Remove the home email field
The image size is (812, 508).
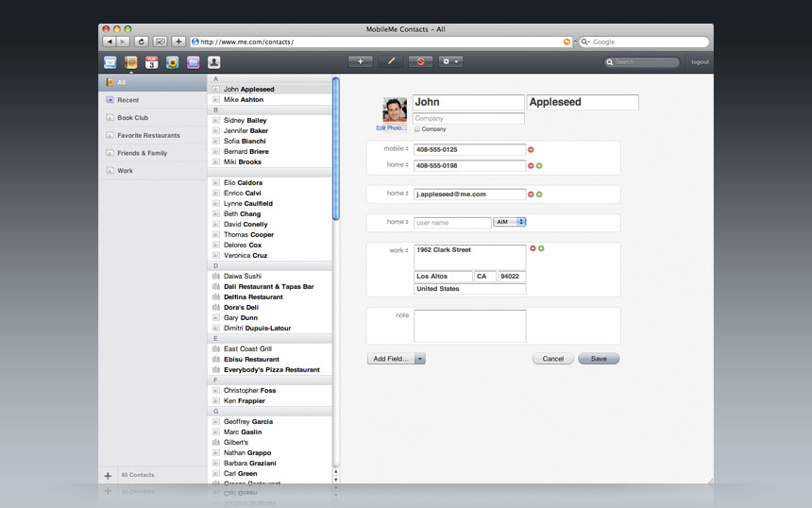pyautogui.click(x=531, y=195)
